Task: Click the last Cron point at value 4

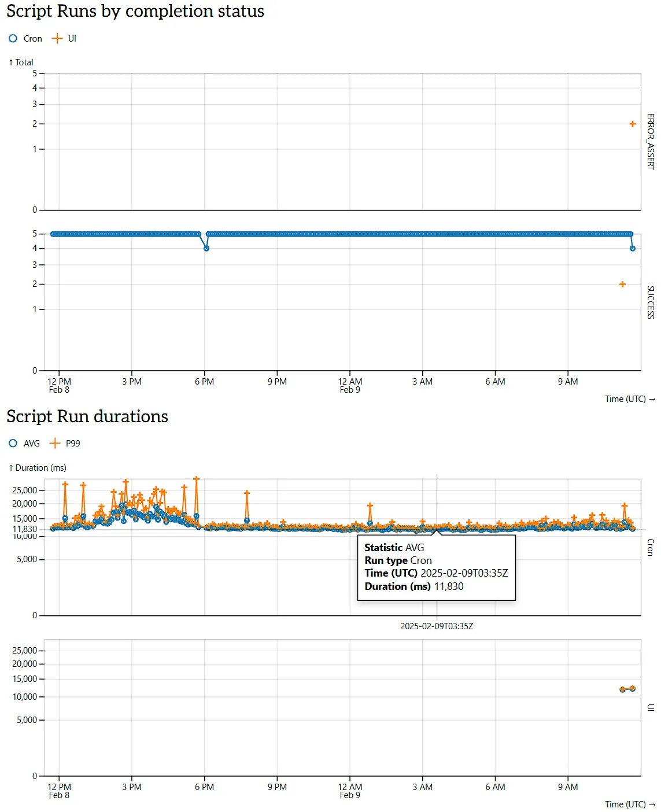Action: pos(633,249)
